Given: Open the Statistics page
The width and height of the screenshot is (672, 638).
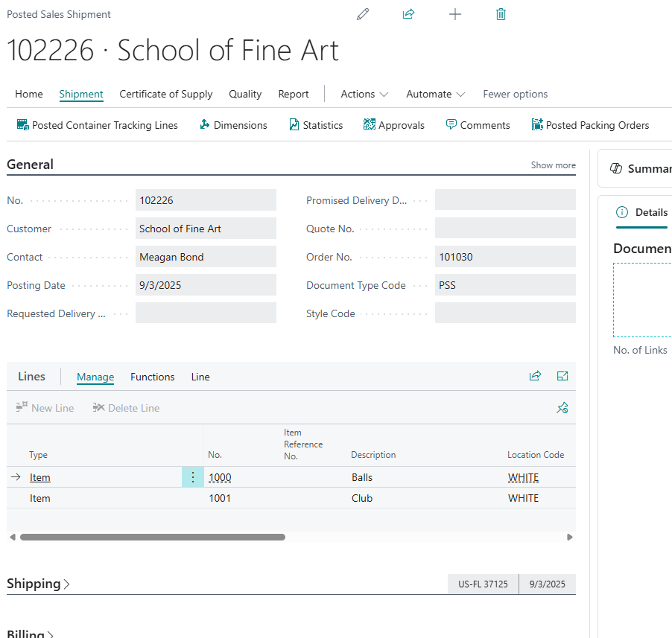Looking at the screenshot, I should coord(316,125).
